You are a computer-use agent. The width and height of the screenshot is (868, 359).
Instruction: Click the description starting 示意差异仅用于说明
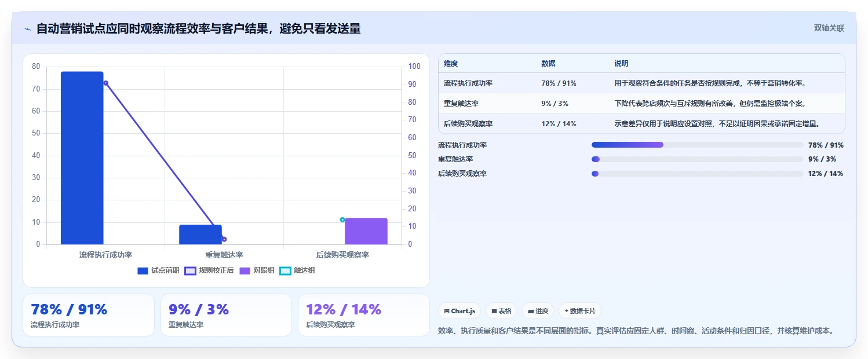click(717, 124)
